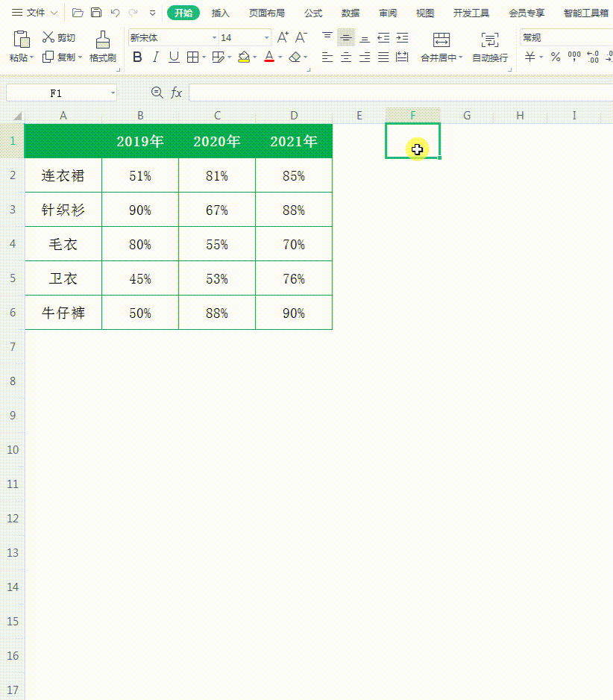Expand the fill color options arrow

(x=255, y=57)
